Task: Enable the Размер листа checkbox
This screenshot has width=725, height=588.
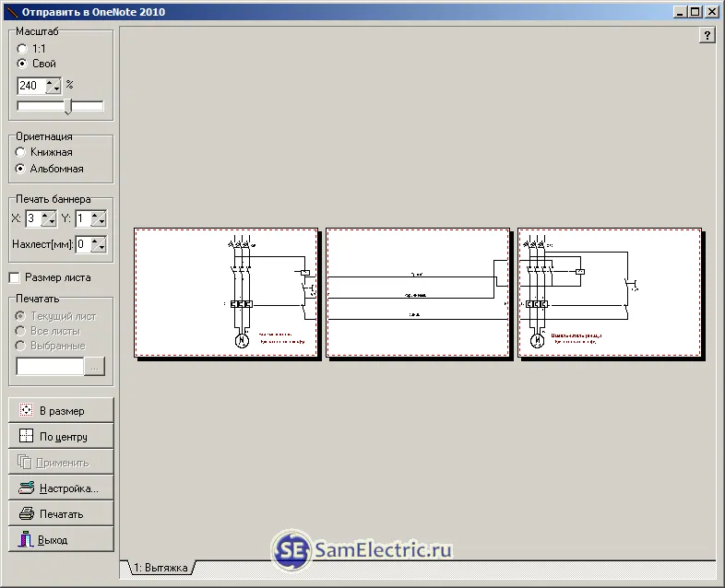Action: (15, 277)
